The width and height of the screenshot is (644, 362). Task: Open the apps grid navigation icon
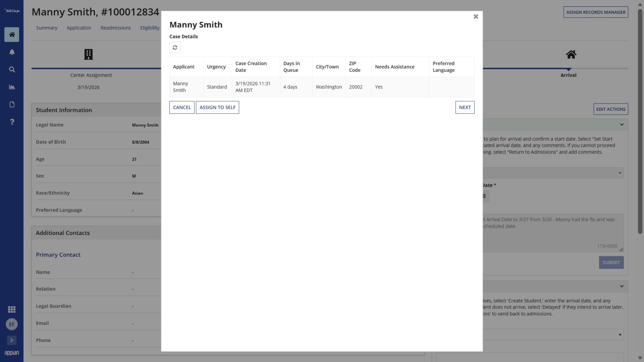coord(12,310)
